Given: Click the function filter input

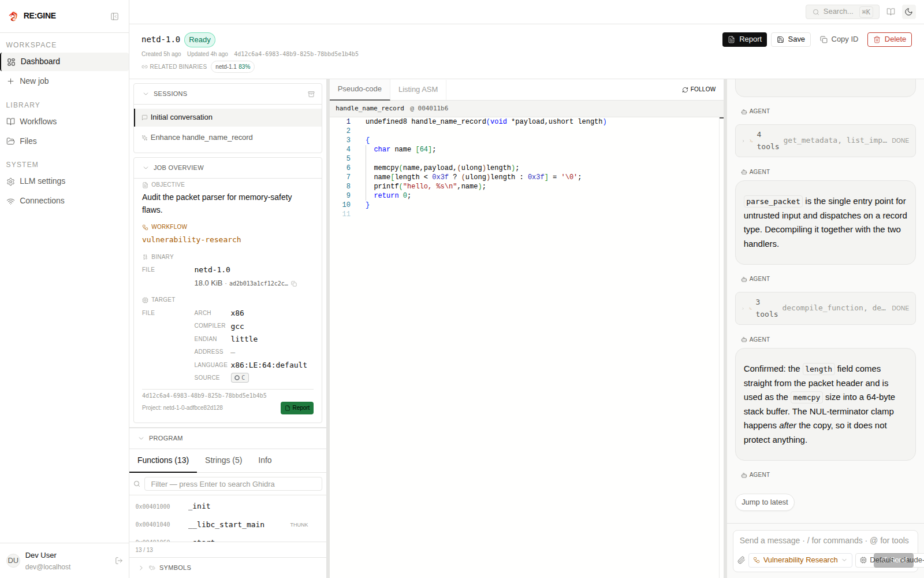Looking at the screenshot, I should pos(233,484).
